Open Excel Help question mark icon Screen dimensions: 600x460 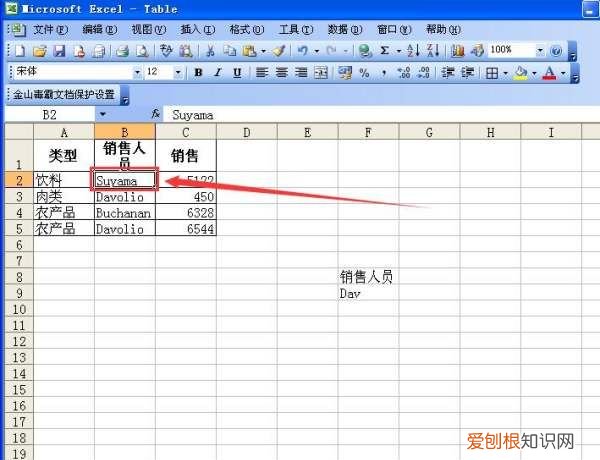click(x=556, y=51)
